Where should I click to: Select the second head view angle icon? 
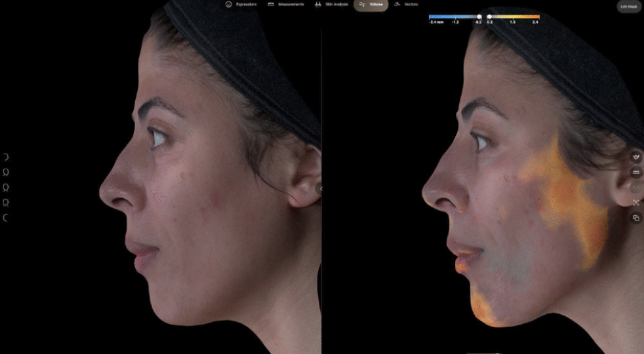6,172
